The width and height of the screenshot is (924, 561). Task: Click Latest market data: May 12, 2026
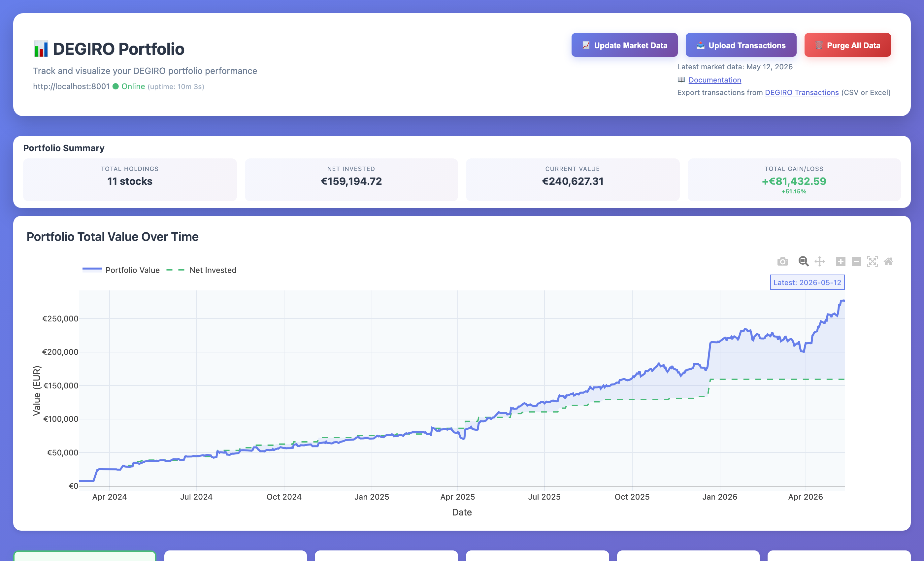[735, 67]
